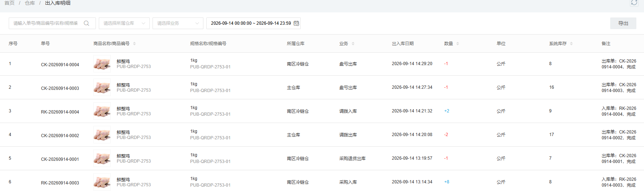Sort by 商品名称/商品编号 column arrows
Viewport: 644px width, 191px height.
(x=134, y=44)
